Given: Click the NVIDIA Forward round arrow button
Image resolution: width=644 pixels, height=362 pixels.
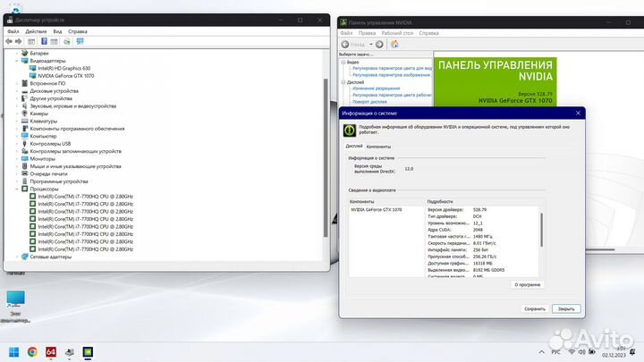Looking at the screenshot, I should (379, 44).
